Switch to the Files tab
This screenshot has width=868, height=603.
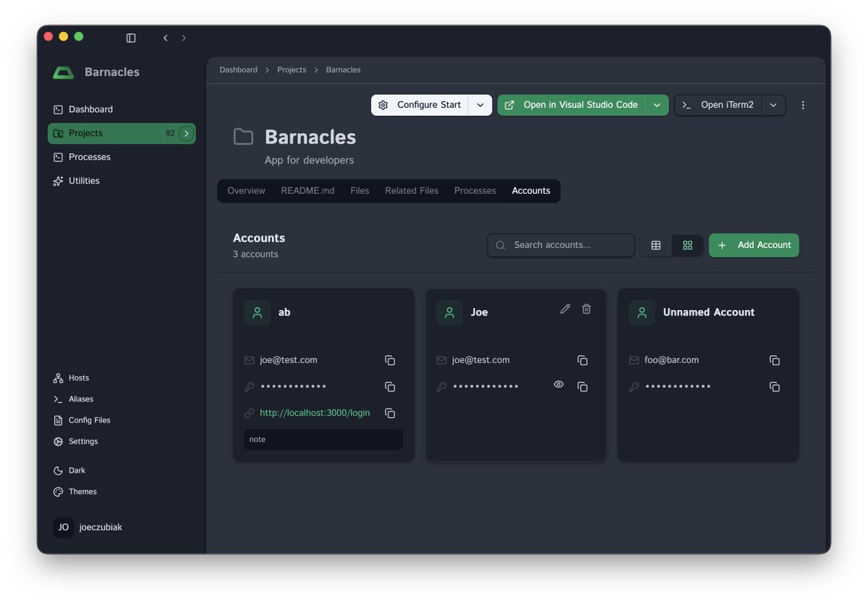coord(359,191)
